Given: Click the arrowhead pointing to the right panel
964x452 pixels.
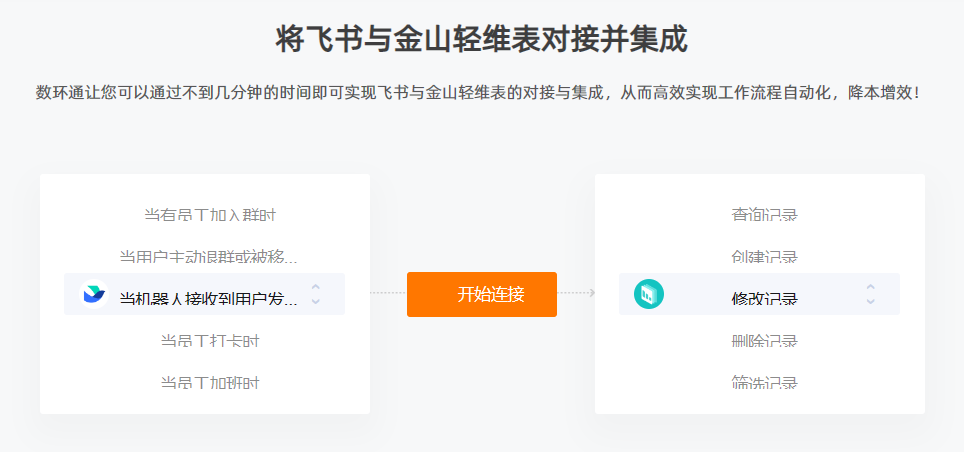Looking at the screenshot, I should click(x=592, y=293).
